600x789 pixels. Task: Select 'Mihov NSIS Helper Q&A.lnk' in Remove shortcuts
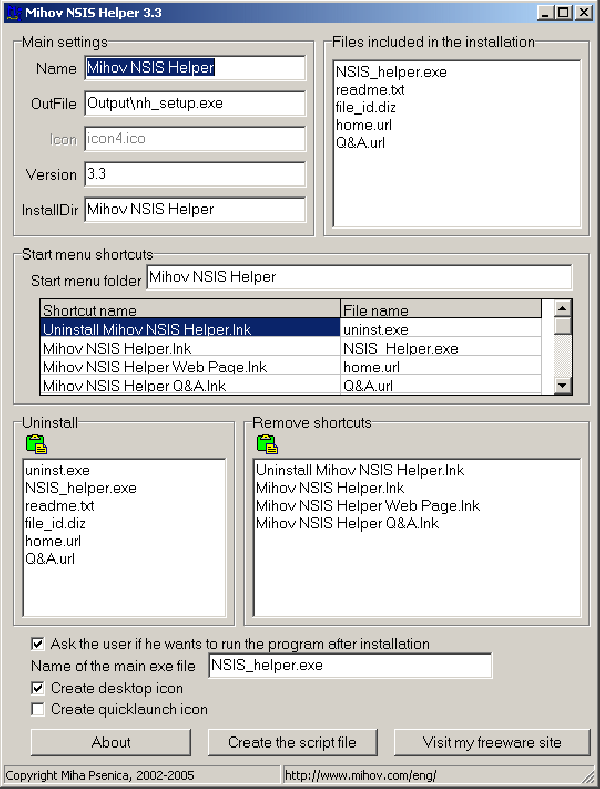click(347, 523)
